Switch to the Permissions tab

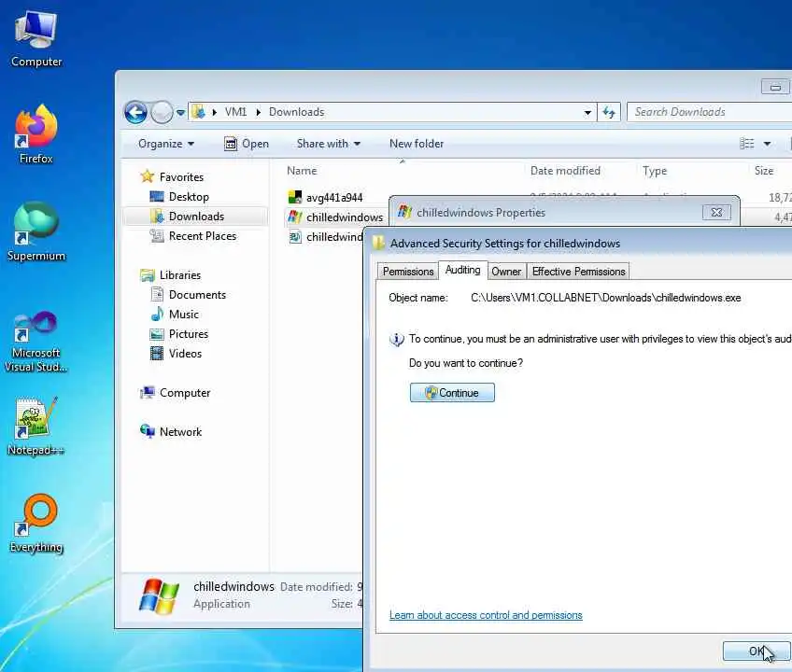(x=407, y=271)
